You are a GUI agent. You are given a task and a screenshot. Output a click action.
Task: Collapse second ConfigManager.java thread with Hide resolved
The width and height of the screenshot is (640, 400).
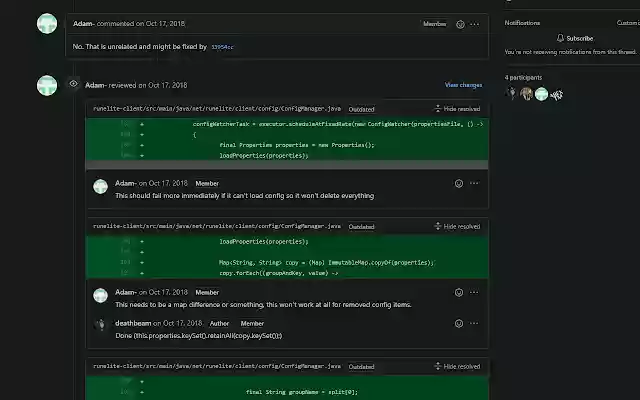458,226
